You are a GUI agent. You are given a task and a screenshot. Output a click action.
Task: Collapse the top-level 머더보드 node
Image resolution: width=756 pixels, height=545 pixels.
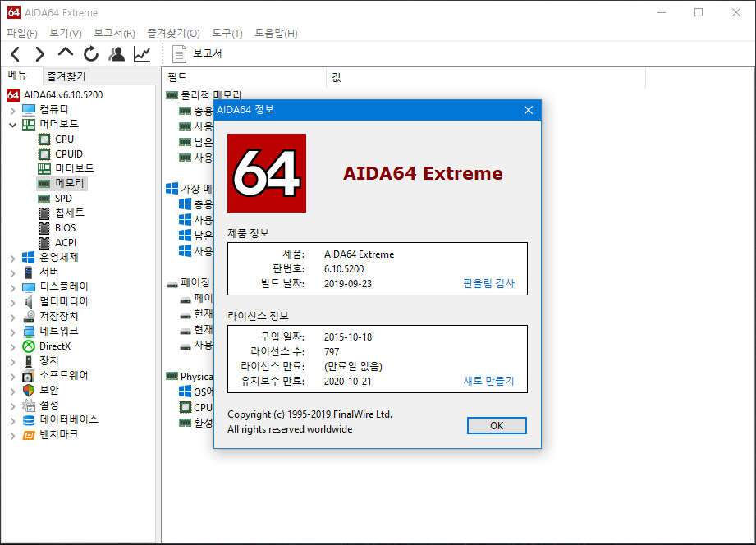click(12, 125)
